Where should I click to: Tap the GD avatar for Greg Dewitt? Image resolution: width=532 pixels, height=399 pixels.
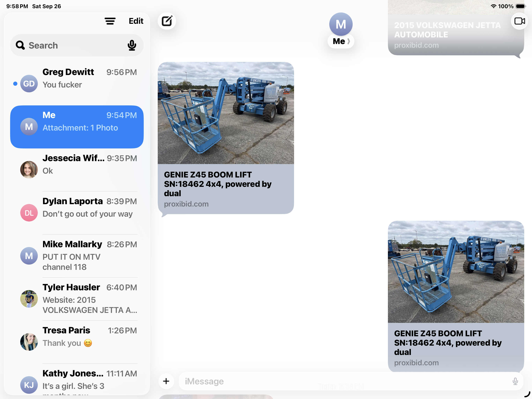coord(29,84)
